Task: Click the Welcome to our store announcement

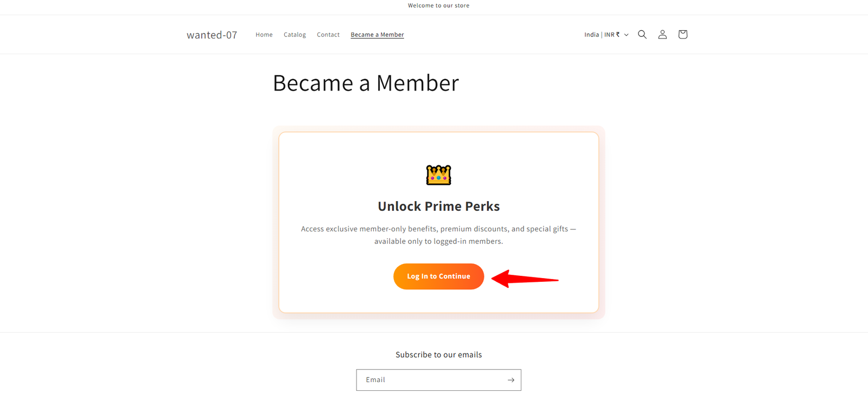Action: (438, 5)
